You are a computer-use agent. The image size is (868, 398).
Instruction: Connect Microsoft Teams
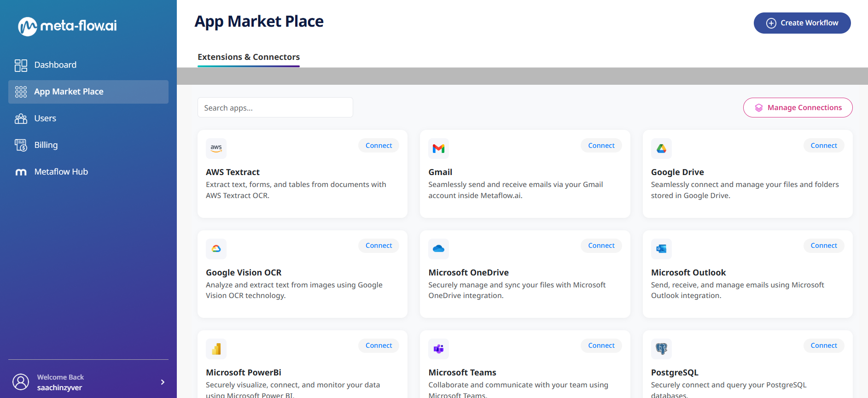(601, 345)
